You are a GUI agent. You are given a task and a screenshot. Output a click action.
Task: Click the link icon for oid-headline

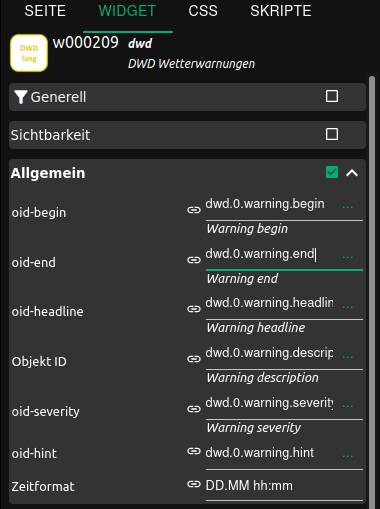click(194, 309)
